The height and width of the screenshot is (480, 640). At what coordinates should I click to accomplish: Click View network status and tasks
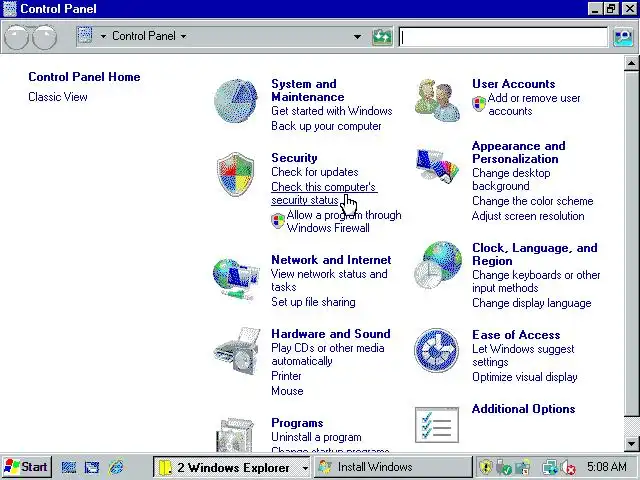(329, 280)
